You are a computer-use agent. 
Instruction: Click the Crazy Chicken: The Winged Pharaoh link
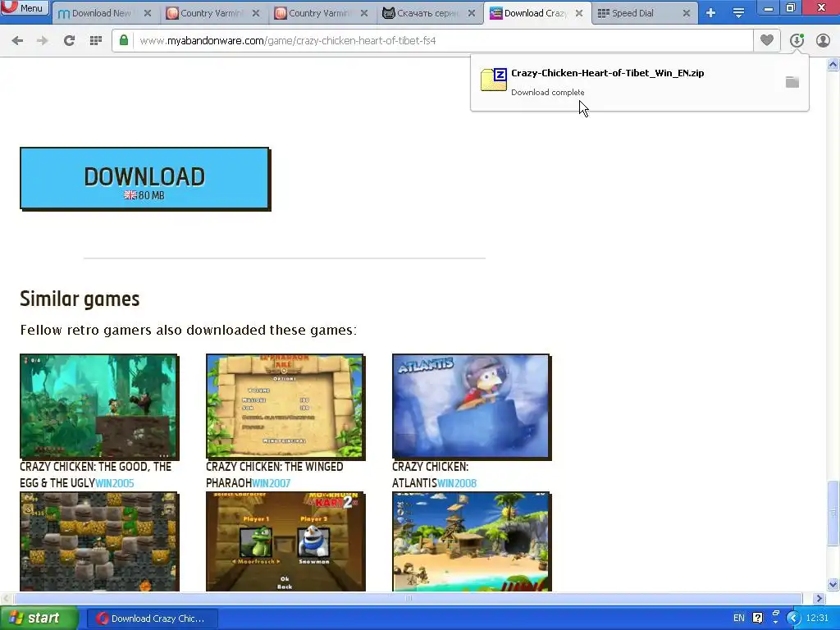pyautogui.click(x=274, y=475)
